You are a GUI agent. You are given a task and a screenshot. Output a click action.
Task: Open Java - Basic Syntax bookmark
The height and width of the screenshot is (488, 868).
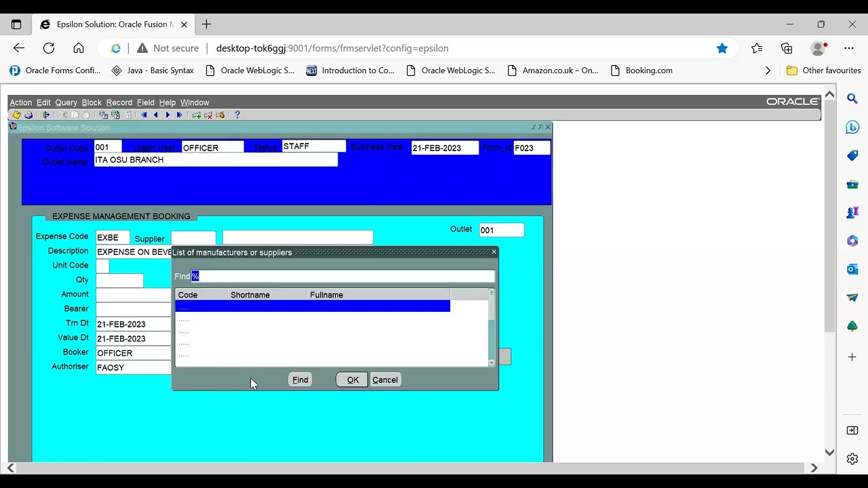pyautogui.click(x=153, y=70)
